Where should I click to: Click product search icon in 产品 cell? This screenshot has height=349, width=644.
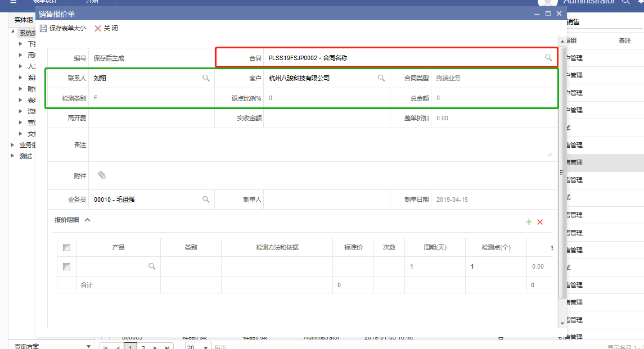point(152,266)
